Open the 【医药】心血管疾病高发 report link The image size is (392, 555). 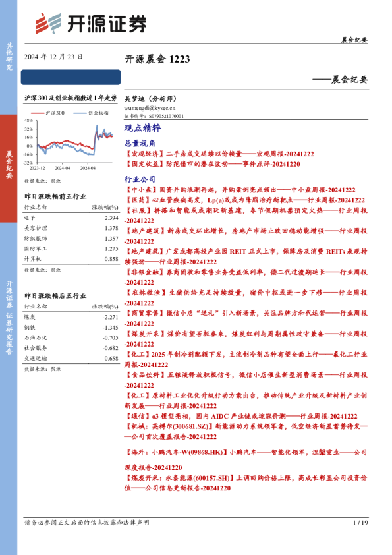(x=244, y=200)
